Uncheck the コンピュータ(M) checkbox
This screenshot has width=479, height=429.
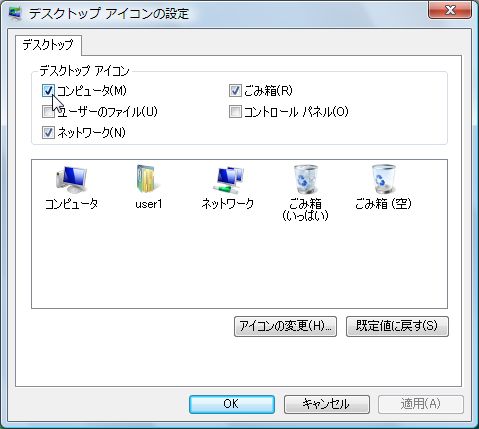click(48, 91)
